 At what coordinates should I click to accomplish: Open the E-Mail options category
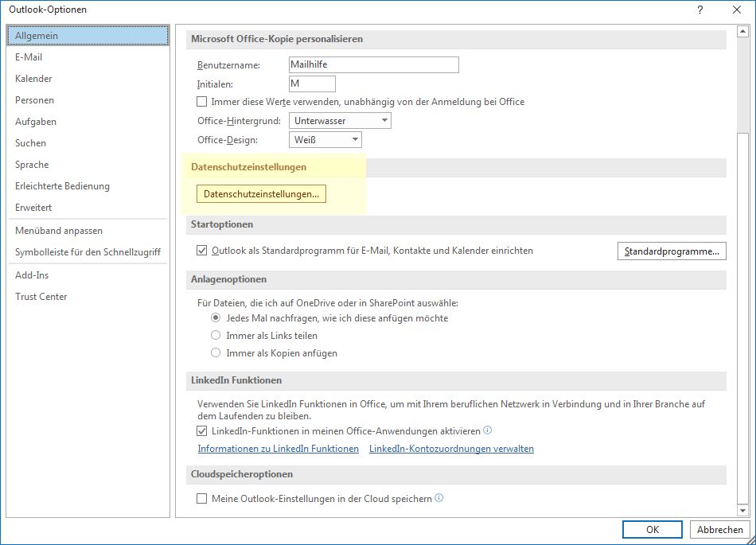[x=88, y=56]
